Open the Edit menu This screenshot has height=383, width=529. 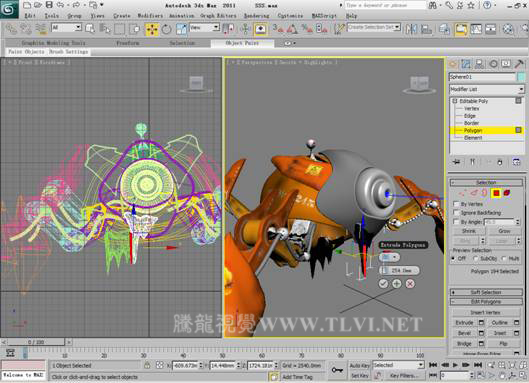[x=30, y=16]
